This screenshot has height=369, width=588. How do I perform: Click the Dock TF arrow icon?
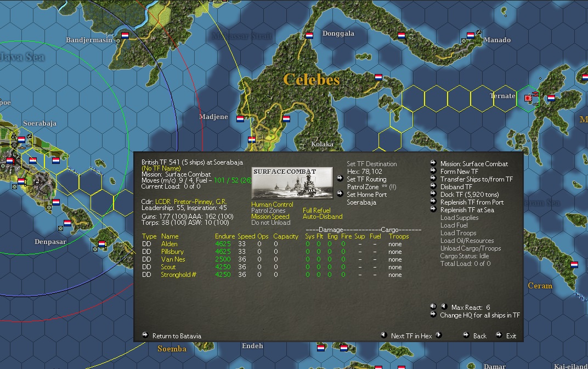(433, 194)
